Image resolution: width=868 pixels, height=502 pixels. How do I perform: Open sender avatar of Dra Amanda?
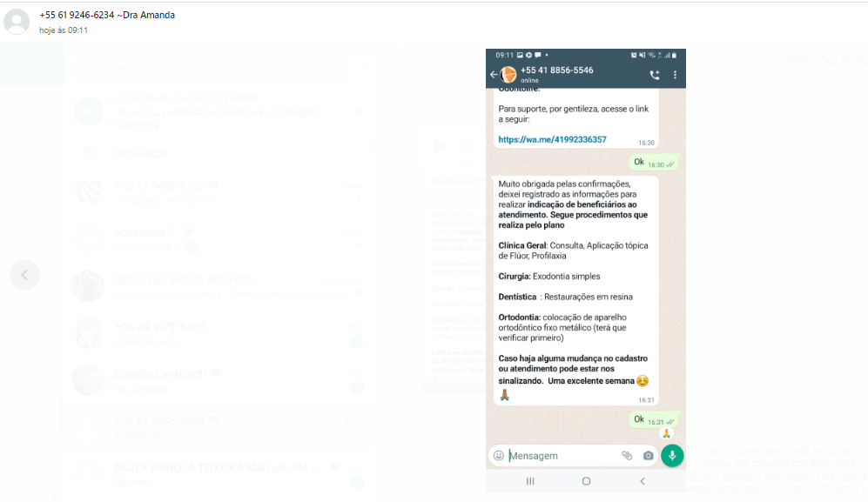(x=17, y=22)
